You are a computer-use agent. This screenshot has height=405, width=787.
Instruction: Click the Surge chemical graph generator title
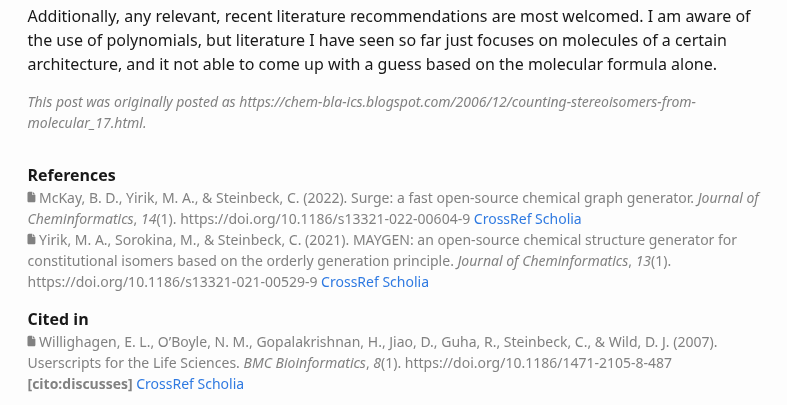[523, 198]
